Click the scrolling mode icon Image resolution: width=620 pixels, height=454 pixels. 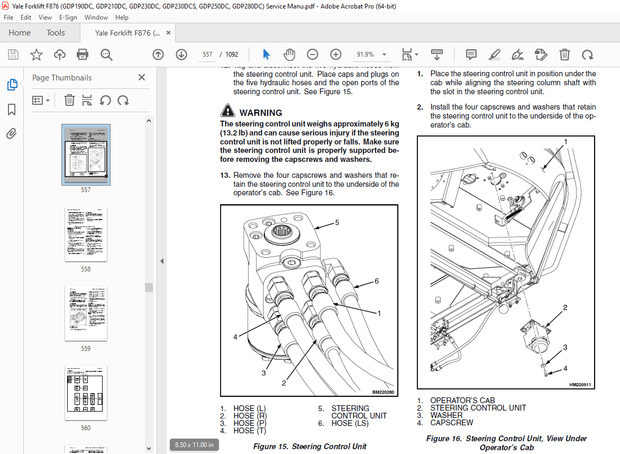(437, 55)
